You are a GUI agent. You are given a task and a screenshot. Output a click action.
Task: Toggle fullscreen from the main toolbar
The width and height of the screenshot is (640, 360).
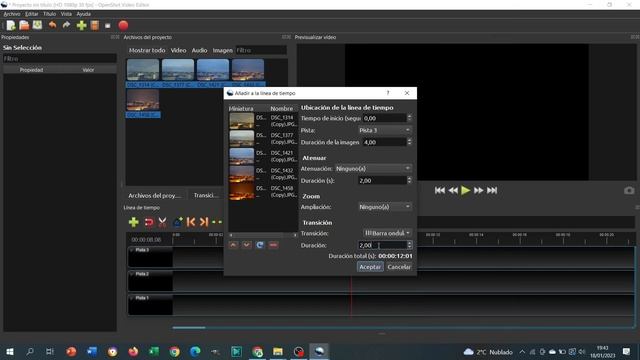[x=108, y=26]
